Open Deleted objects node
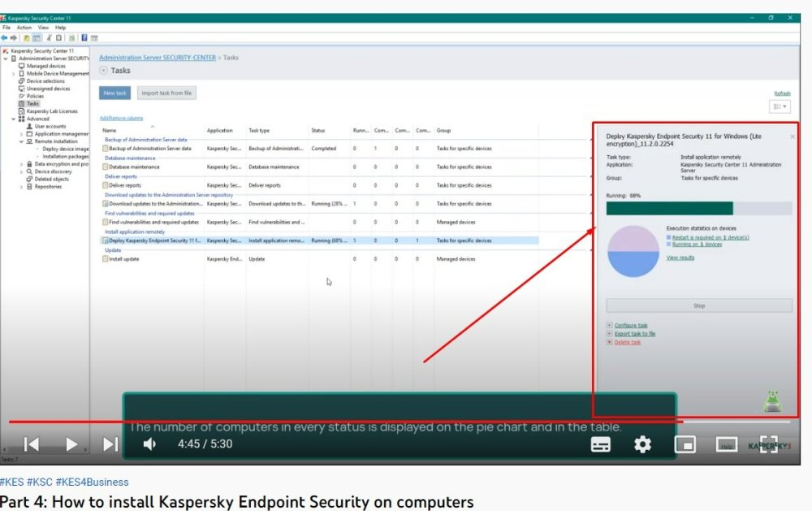The width and height of the screenshot is (812, 511). (51, 179)
